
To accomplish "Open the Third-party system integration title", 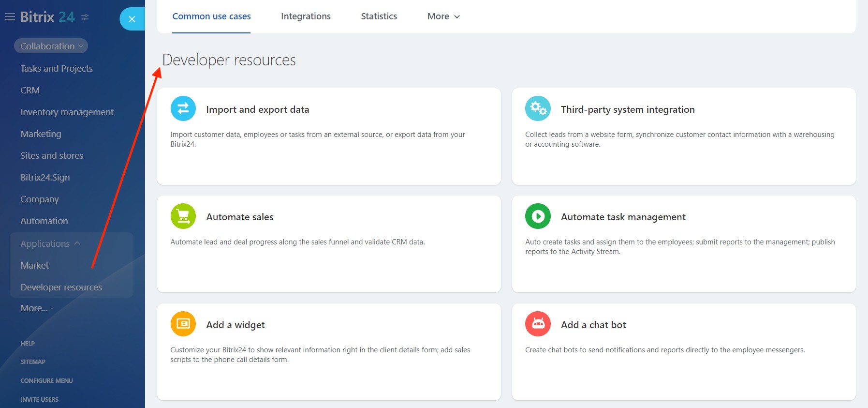I will pos(628,109).
